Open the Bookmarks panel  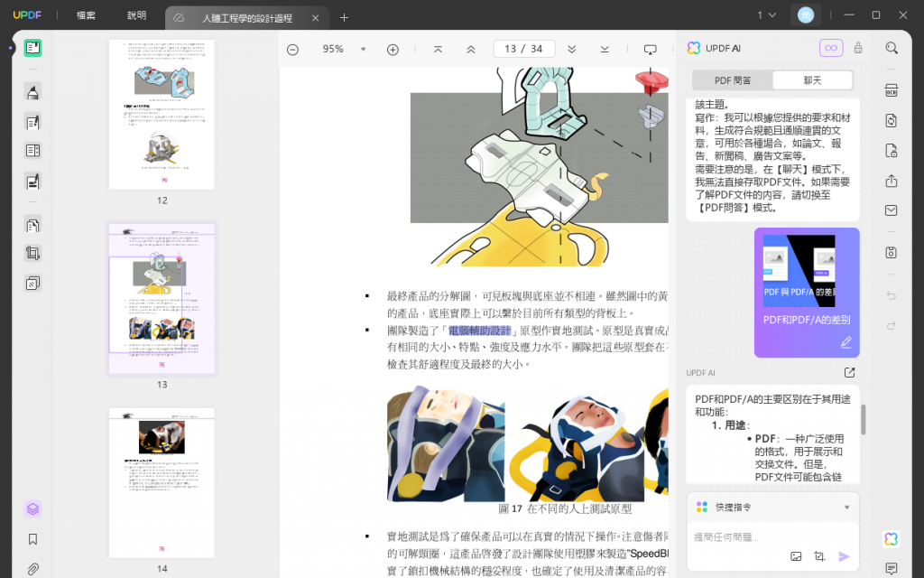tap(33, 539)
